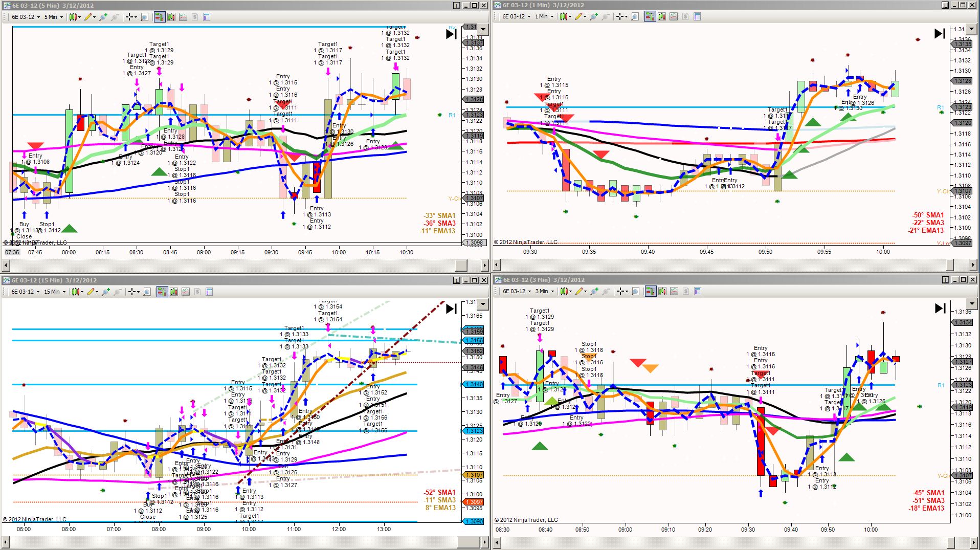Click the 5 Min chart horizontal scrollbar thumb
This screenshot has width=980, height=550.
pos(461,265)
